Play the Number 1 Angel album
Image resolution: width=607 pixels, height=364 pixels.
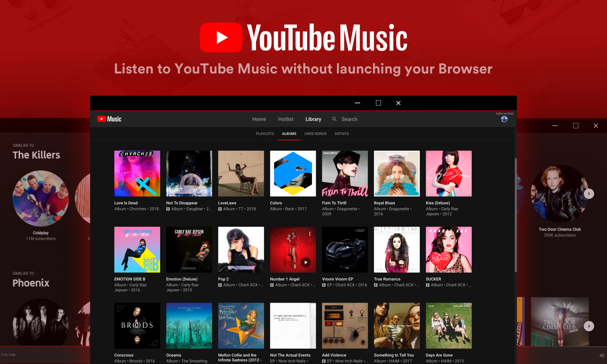pyautogui.click(x=306, y=262)
